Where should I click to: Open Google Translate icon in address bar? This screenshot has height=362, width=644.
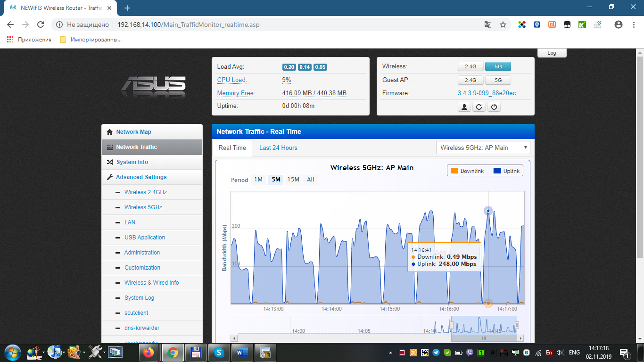488,25
